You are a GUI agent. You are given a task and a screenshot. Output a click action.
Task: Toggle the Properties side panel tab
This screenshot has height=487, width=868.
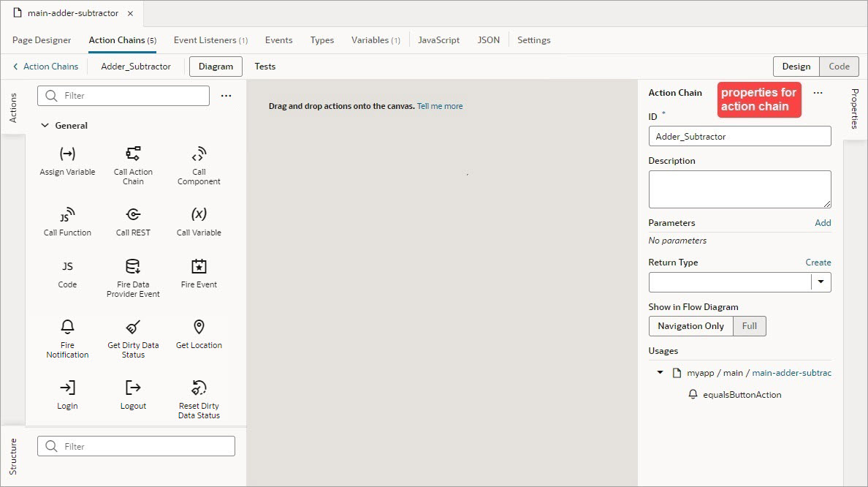(x=855, y=109)
